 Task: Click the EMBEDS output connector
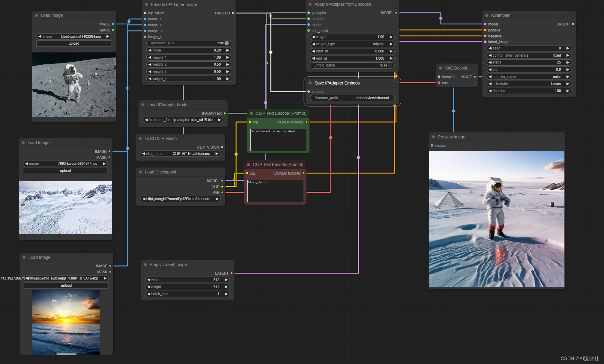point(233,13)
